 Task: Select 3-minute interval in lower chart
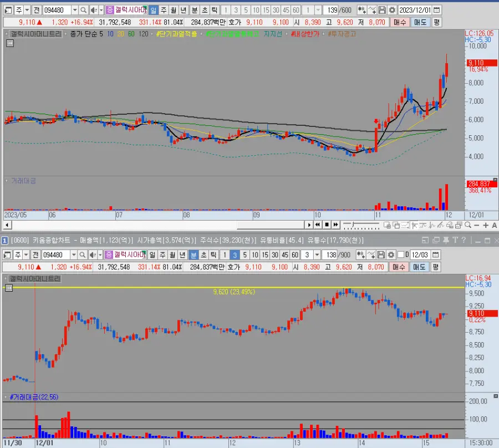(235, 255)
